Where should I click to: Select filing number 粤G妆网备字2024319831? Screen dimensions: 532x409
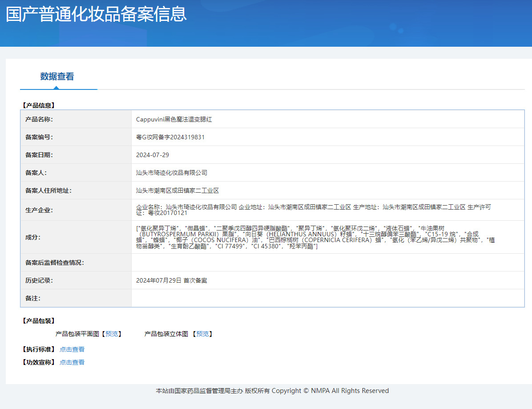pos(170,137)
